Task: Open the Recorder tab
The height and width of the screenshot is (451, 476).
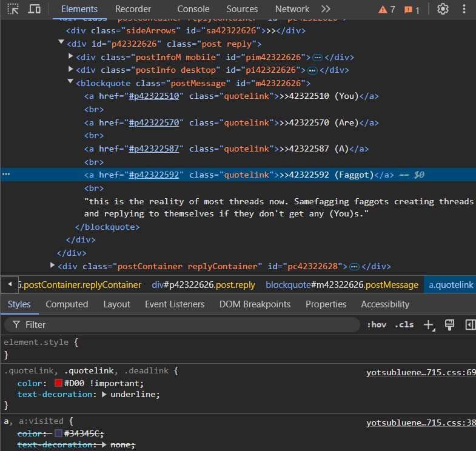Action: tap(133, 9)
